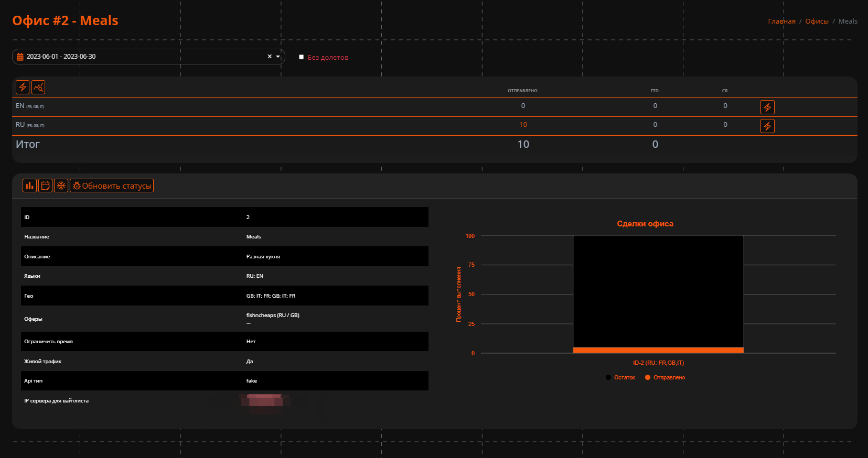The width and height of the screenshot is (868, 458).
Task: Click the Офис #2 - Meals heading
Action: tap(66, 20)
